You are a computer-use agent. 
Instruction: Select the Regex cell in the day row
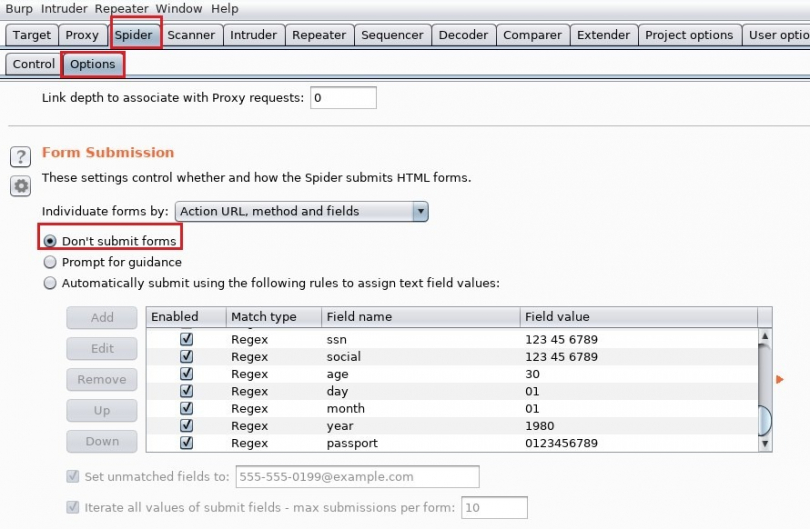pyautogui.click(x=274, y=391)
